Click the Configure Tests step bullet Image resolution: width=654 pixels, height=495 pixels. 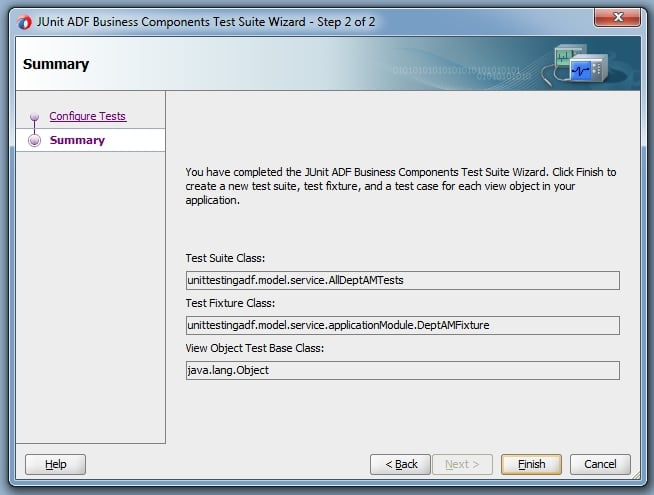[x=35, y=116]
